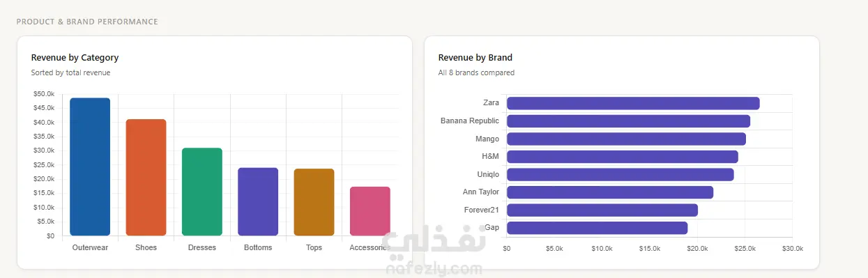The image size is (868, 278).
Task: Click the Forever21 revenue bar
Action: 602,210
